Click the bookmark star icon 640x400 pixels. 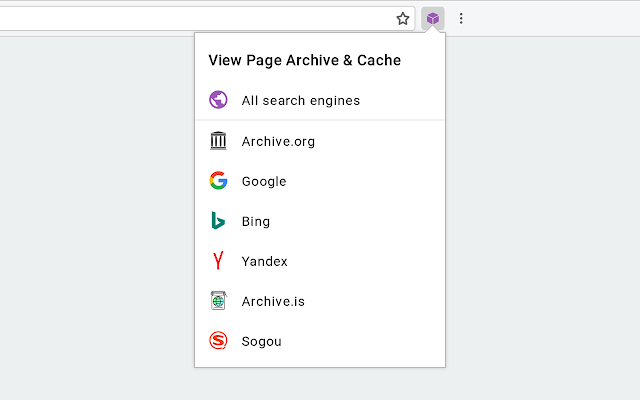click(402, 19)
